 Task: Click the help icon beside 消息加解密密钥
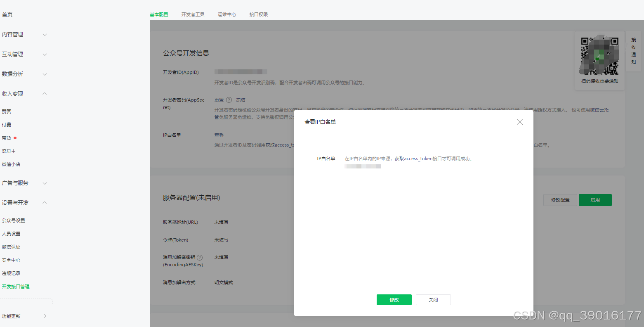tap(200, 257)
